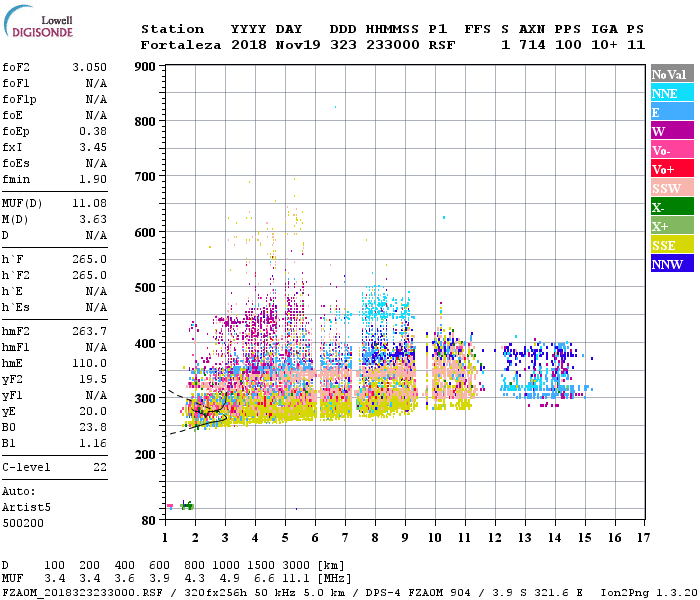Click the foEp value 0.38
The image size is (700, 600).
93,131
